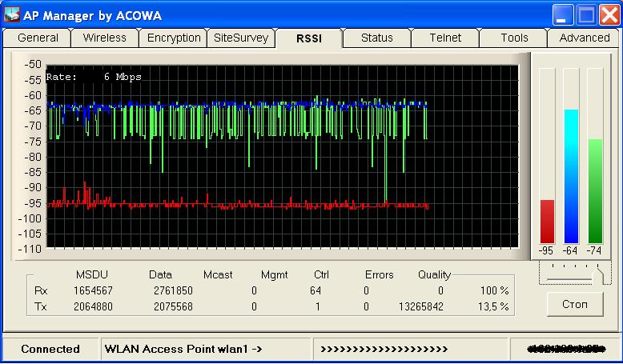The width and height of the screenshot is (623, 364).
Task: Go to the SiteSurvey tab
Action: [x=241, y=38]
